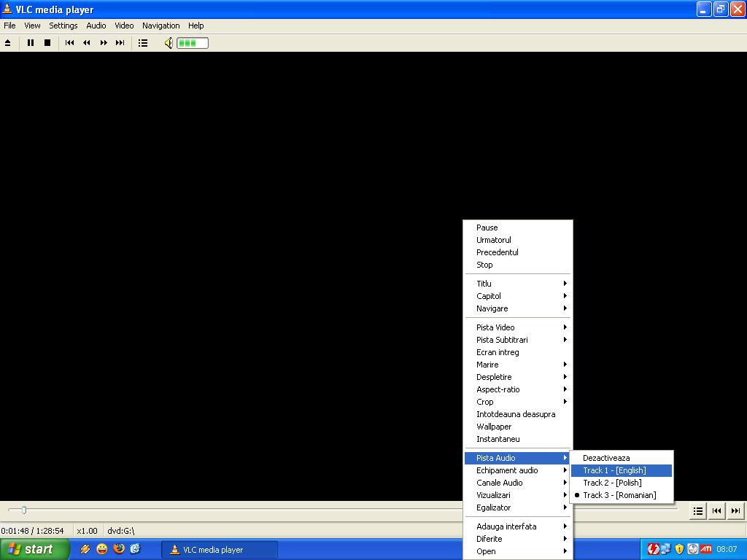Adjust the green volume level slider

click(193, 43)
